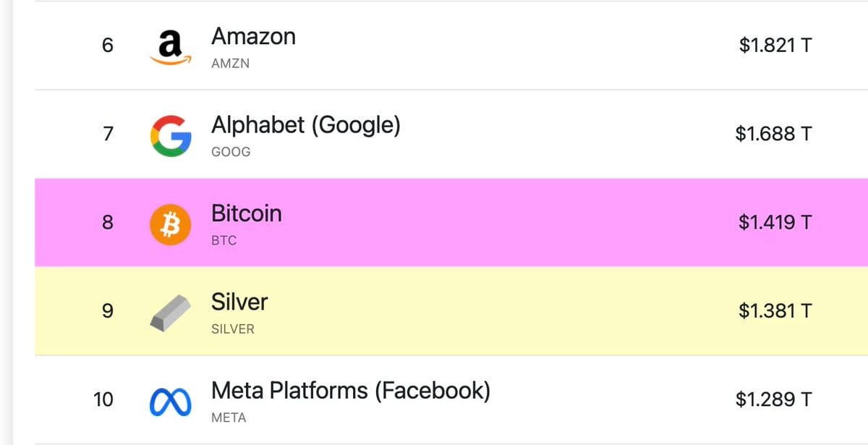
Task: Open the Amazon company name link
Action: point(253,36)
